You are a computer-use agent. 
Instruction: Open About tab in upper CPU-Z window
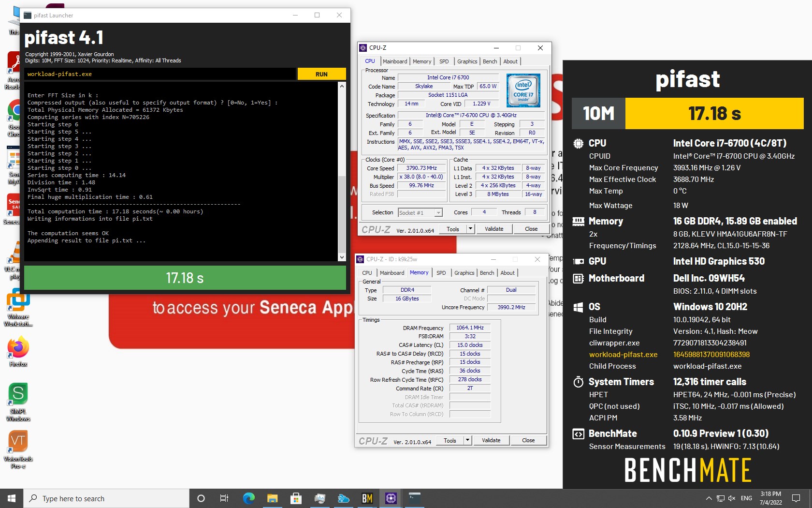click(510, 61)
